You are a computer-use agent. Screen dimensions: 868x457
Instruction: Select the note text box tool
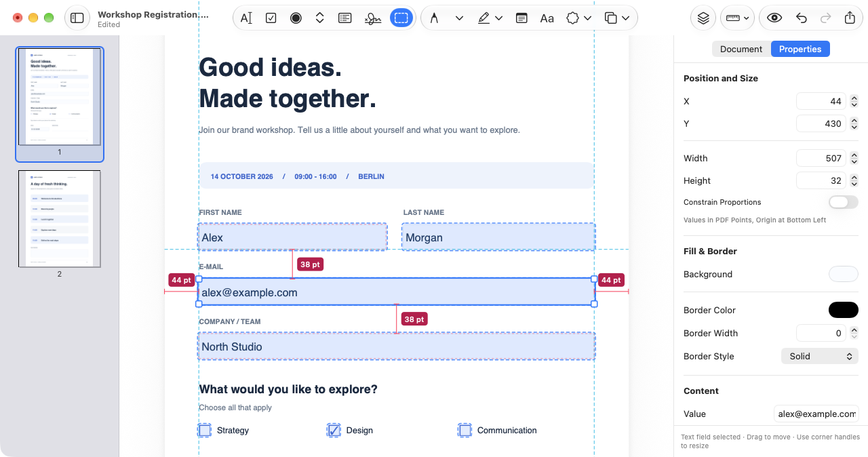(521, 18)
